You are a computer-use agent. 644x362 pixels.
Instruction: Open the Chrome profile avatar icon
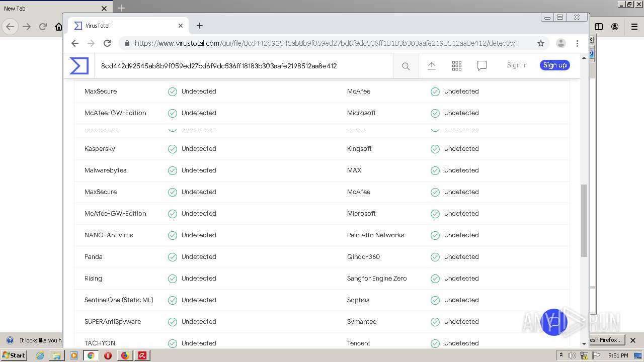pyautogui.click(x=560, y=43)
